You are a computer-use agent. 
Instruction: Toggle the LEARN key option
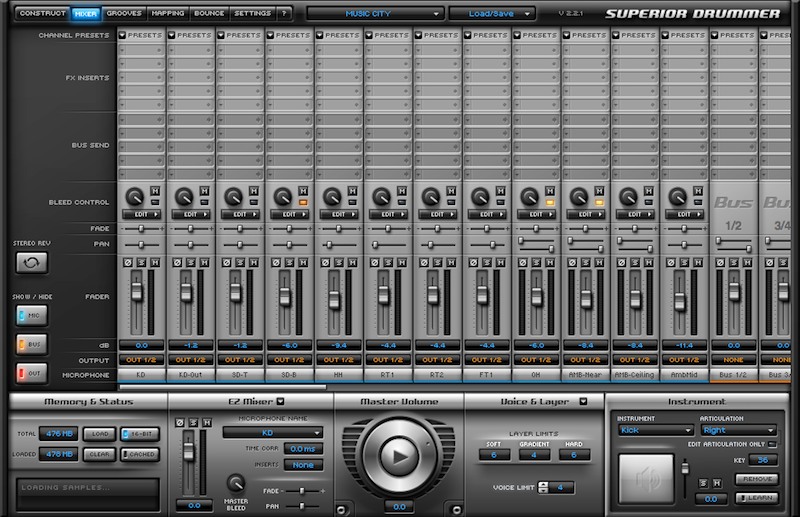757,498
